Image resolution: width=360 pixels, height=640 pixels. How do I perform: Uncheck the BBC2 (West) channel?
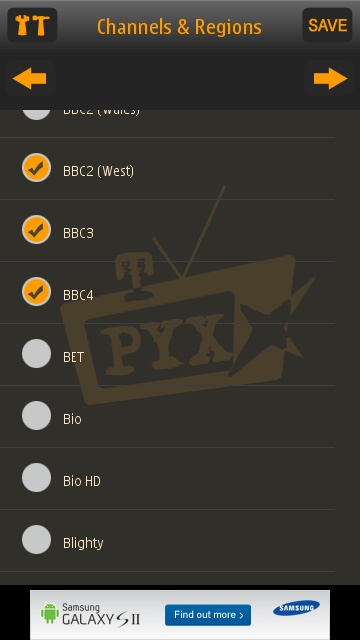click(x=36, y=168)
